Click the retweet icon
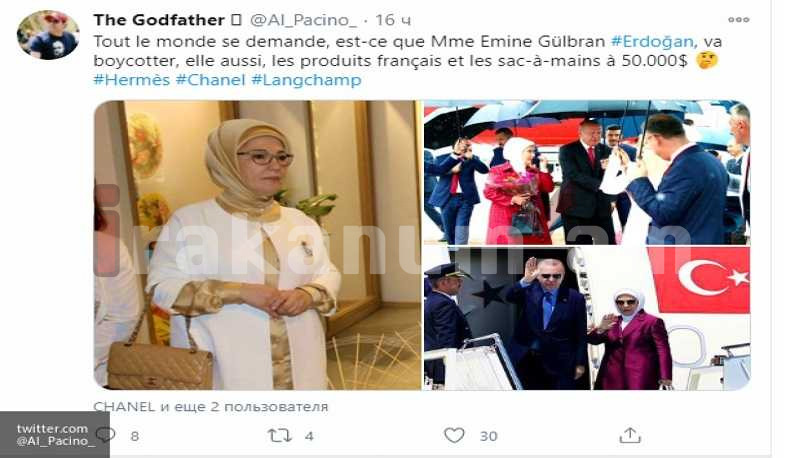This screenshot has width=786, height=458. [280, 435]
